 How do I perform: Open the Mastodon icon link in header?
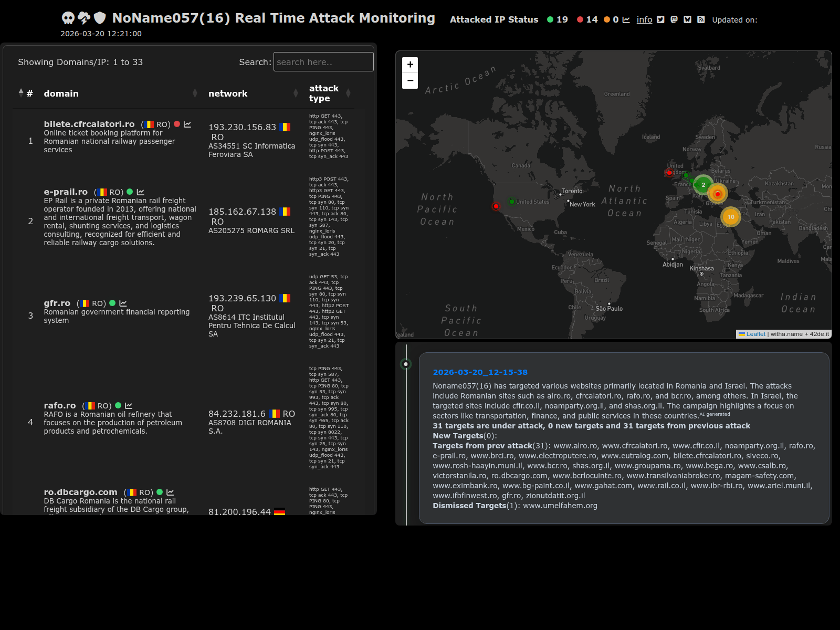coord(674,20)
